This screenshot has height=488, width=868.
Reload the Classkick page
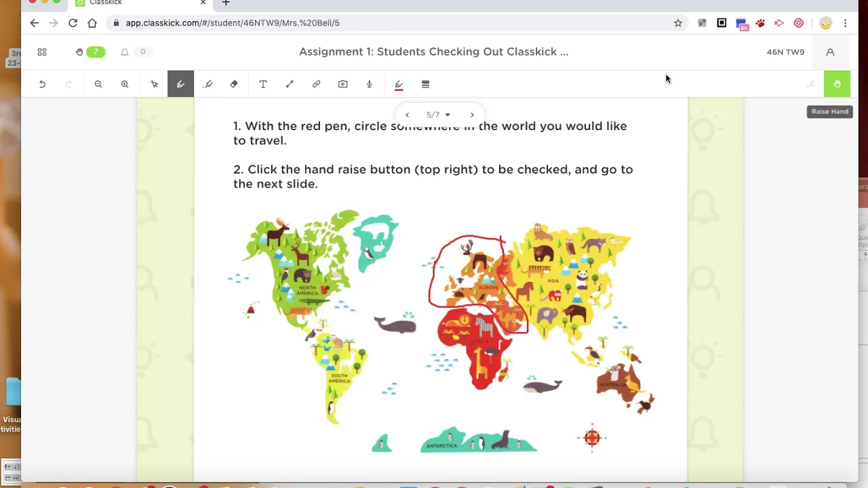(x=73, y=23)
